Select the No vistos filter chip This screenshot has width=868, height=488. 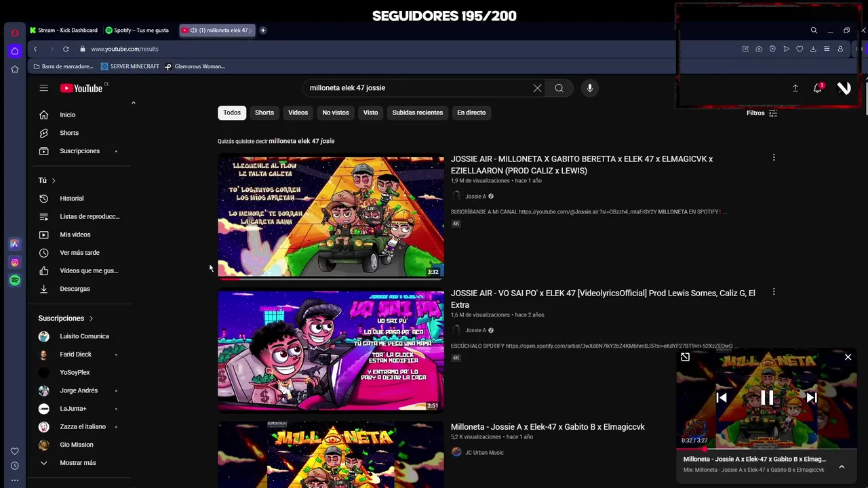pos(336,113)
